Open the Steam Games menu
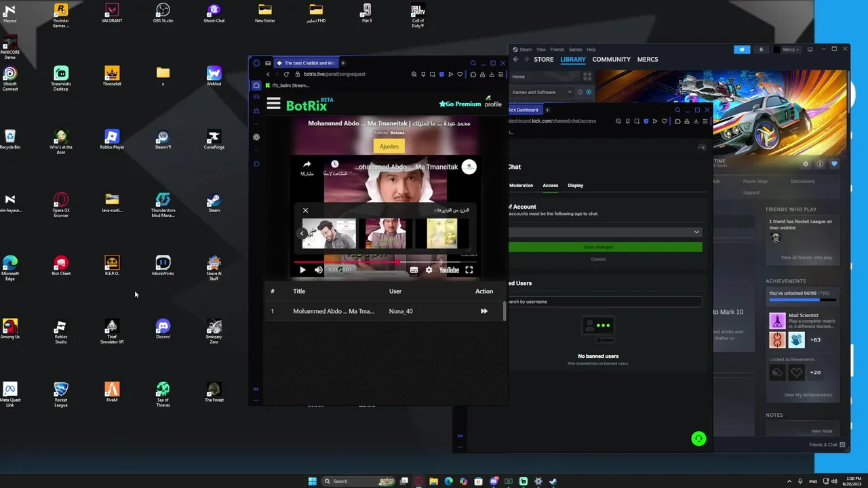 point(576,49)
